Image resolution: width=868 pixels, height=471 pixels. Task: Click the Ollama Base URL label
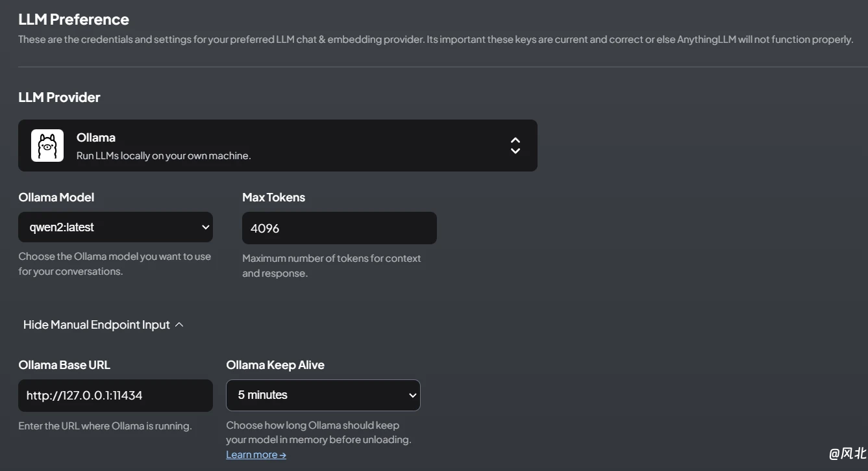(x=64, y=364)
